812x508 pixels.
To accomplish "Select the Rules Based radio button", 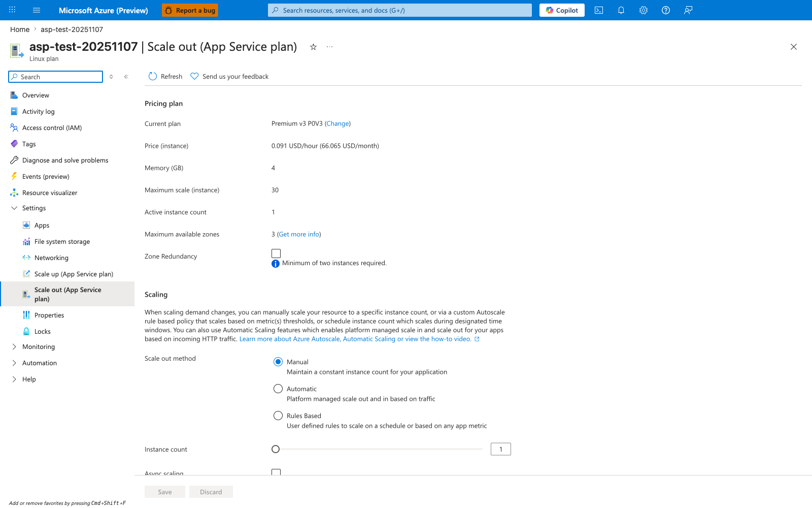I will tap(278, 416).
